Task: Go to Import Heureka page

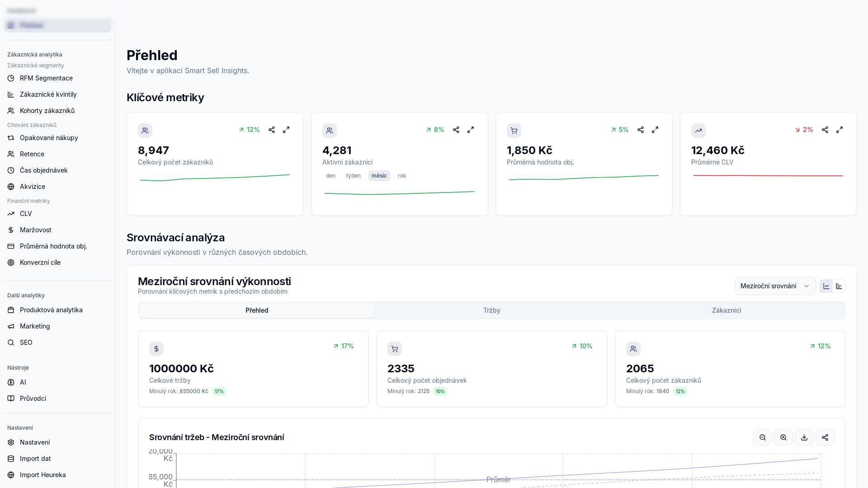Action: [x=43, y=475]
